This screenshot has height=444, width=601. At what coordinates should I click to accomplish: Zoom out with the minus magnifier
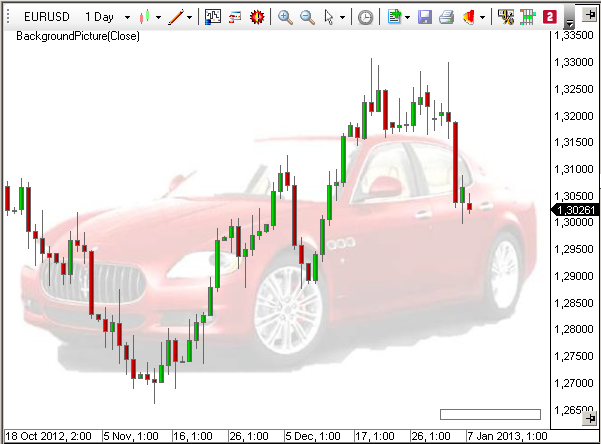click(307, 17)
